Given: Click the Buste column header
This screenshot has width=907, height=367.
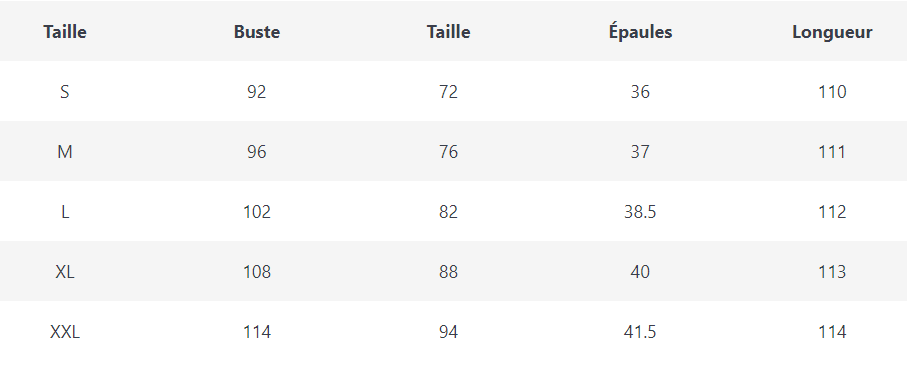Looking at the screenshot, I should pos(257,32).
